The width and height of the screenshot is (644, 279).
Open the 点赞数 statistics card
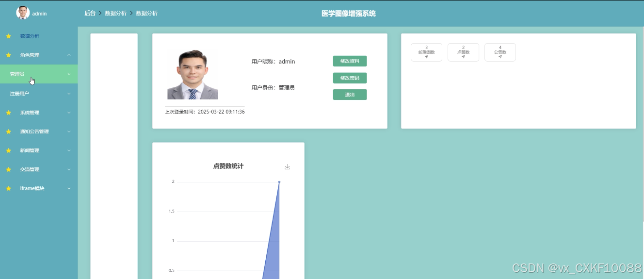tap(463, 52)
